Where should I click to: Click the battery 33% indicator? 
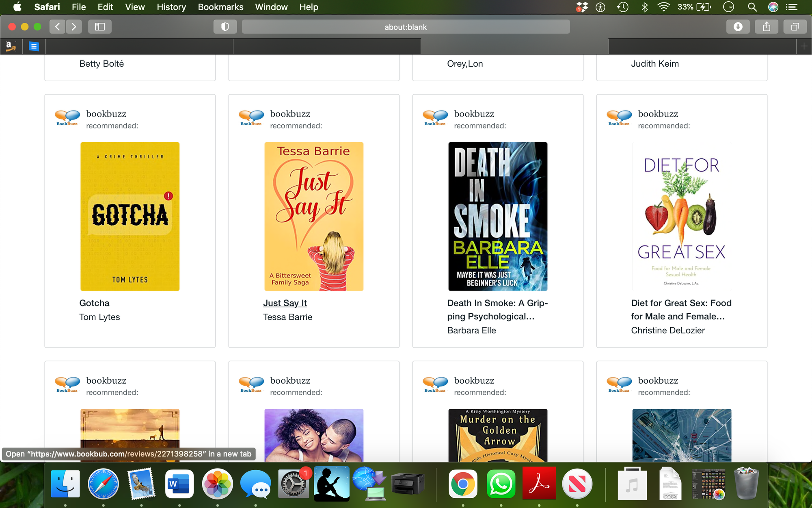[694, 7]
